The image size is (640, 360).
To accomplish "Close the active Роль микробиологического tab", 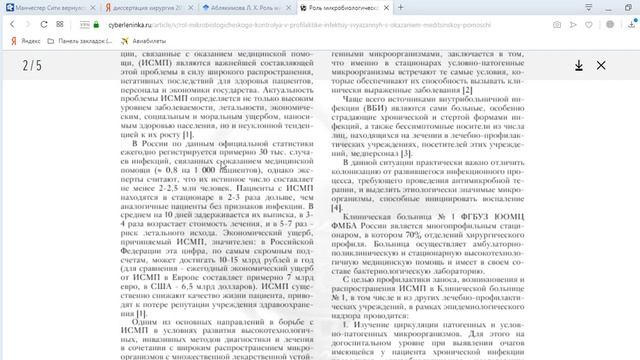I will click(386, 8).
